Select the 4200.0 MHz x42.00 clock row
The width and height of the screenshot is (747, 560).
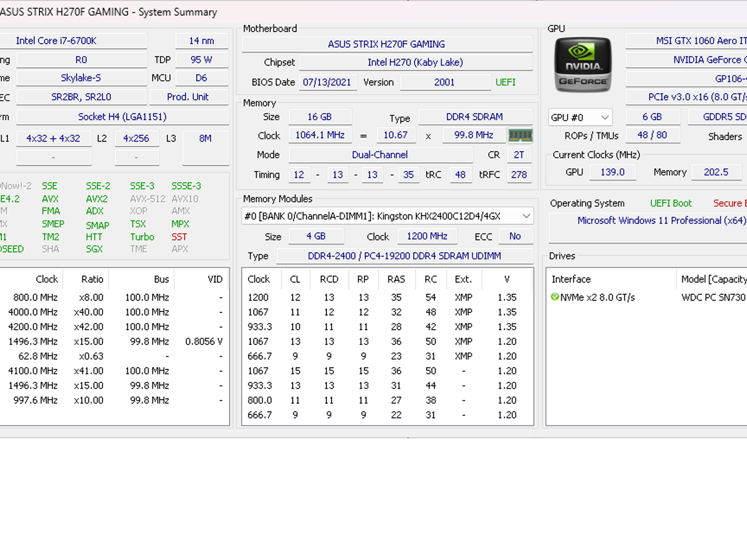115,327
